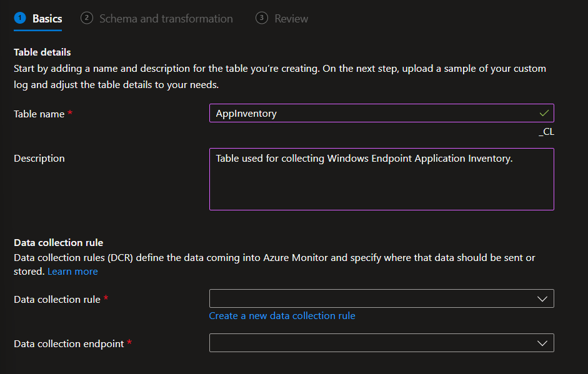
Task: Click inside the AppInventory table name field
Action: (375, 113)
